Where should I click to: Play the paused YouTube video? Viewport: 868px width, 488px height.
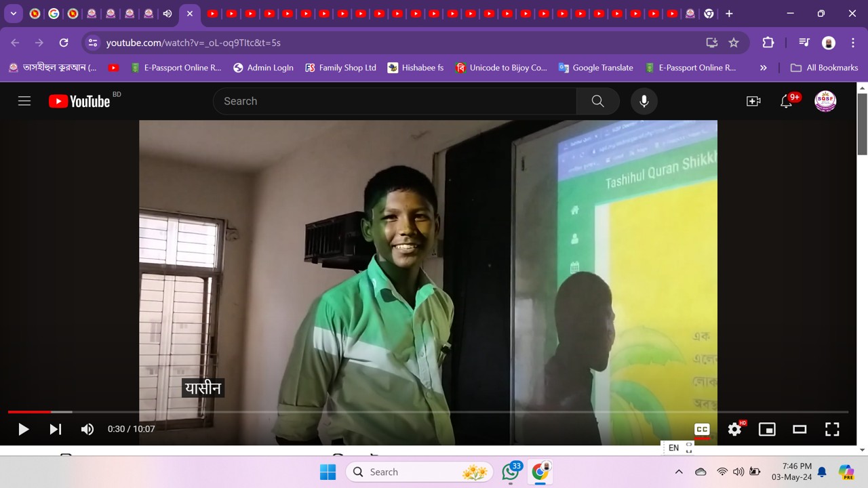point(23,429)
